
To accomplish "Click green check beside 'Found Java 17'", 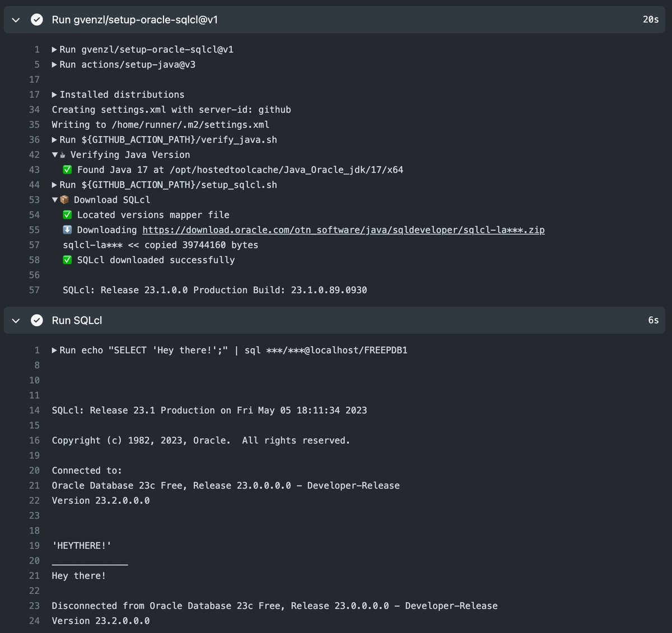I will pos(67,170).
